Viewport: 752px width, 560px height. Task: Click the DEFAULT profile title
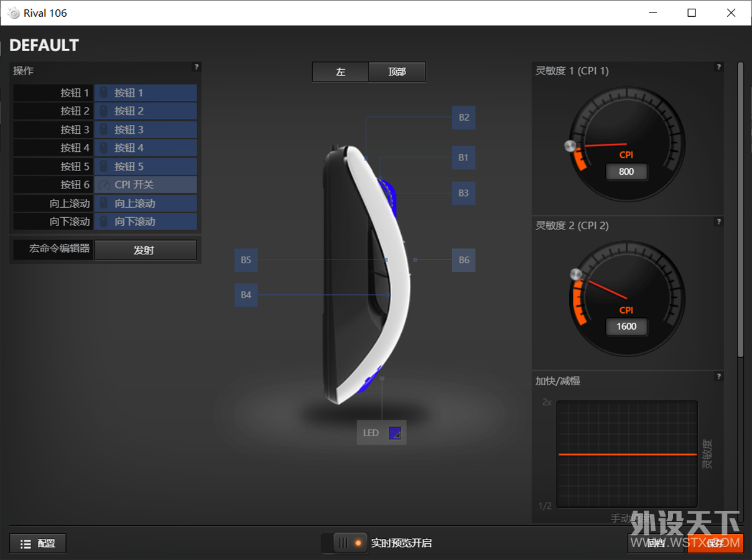(x=44, y=45)
